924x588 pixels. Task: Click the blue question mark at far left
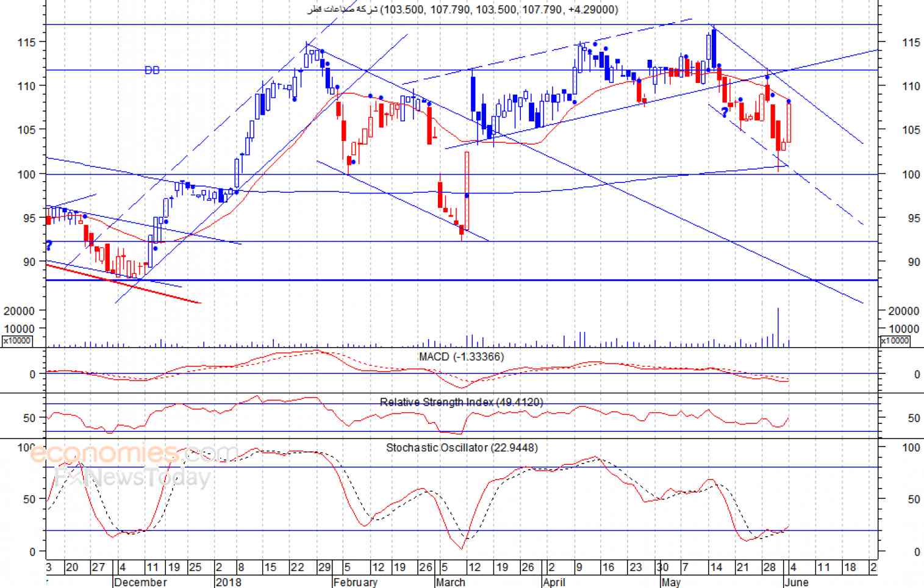[49, 246]
